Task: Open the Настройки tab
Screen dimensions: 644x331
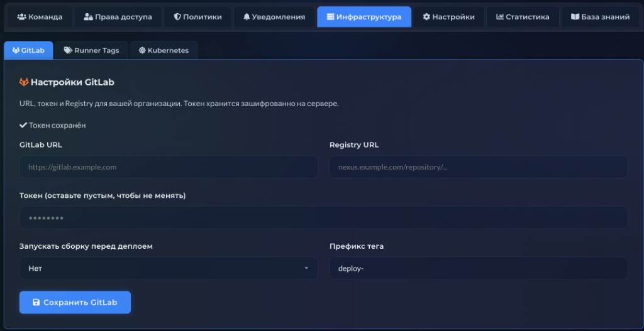Action: [x=448, y=17]
